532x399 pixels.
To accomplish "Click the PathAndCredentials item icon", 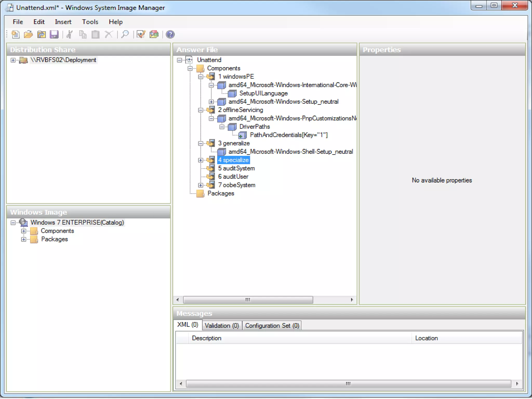I will point(242,135).
